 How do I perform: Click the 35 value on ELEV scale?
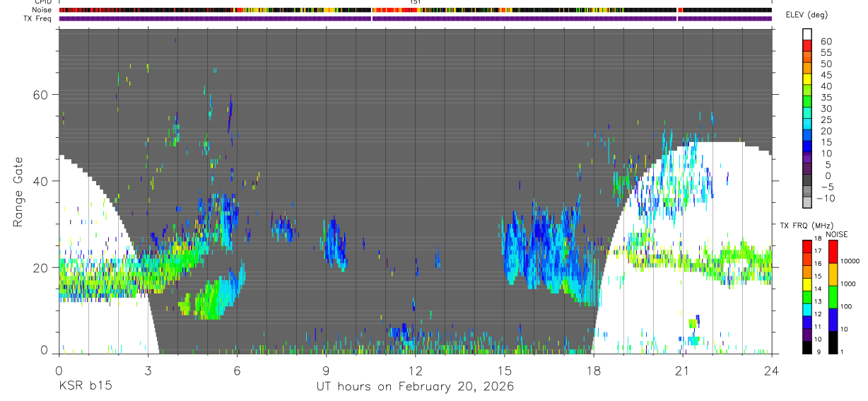pyautogui.click(x=826, y=98)
